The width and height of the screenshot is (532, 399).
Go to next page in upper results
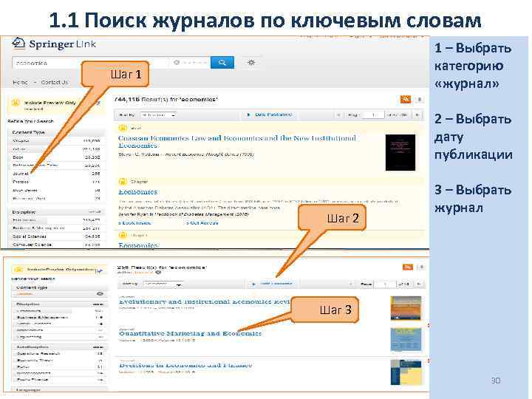coord(417,115)
